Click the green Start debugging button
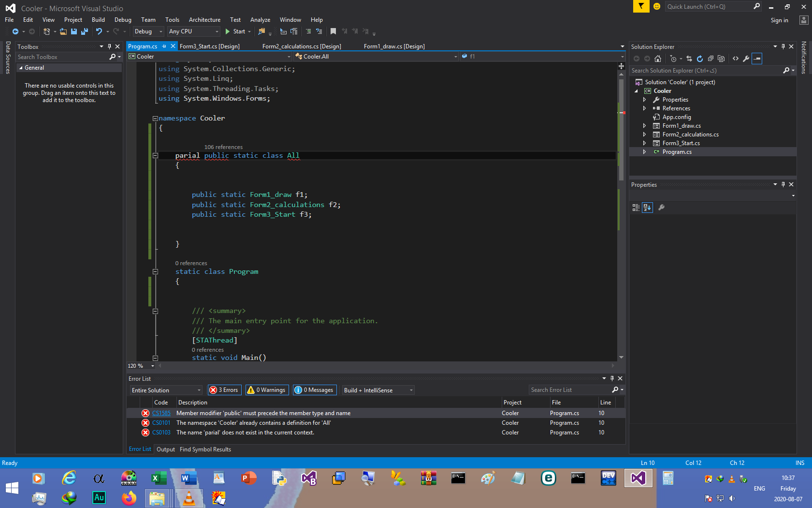The height and width of the screenshot is (508, 812). (x=235, y=31)
